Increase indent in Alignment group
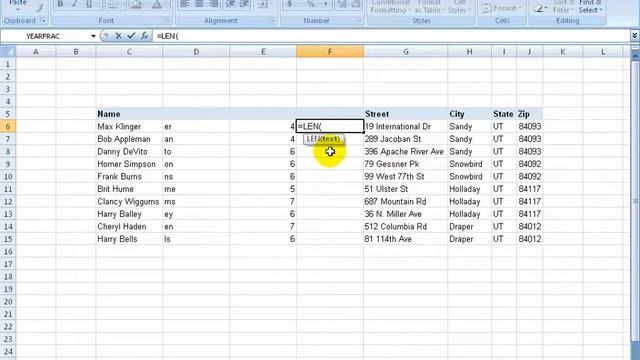640x360 pixels. pos(244,4)
